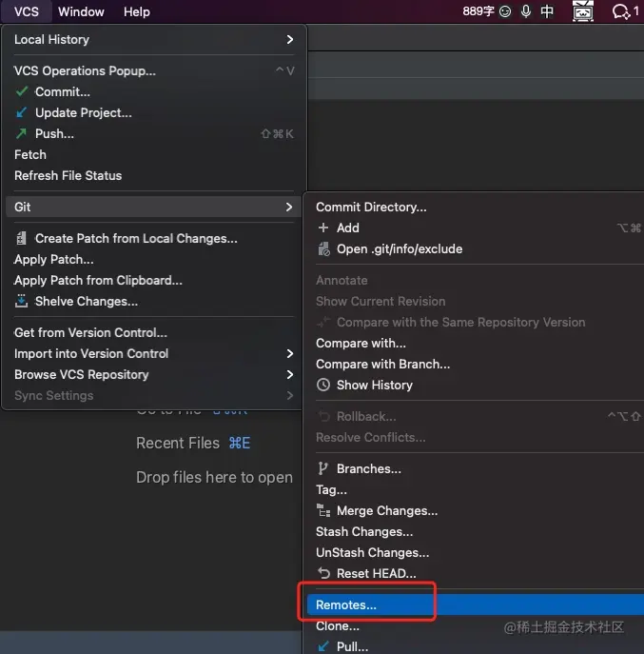Click the Bilibili TV icon in the menu bar
Screen dimensions: 644x654
583,10
